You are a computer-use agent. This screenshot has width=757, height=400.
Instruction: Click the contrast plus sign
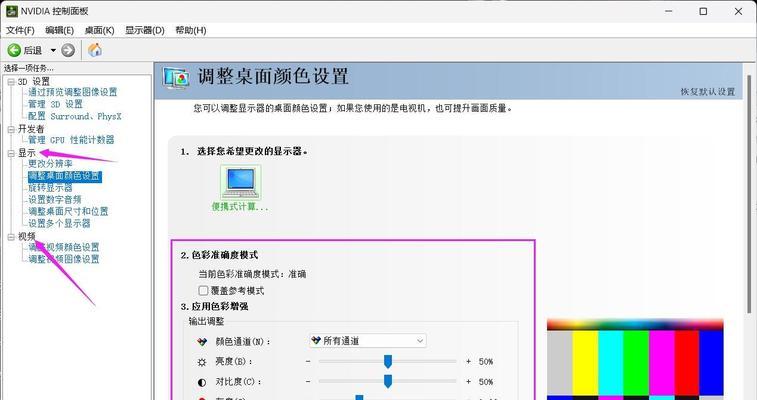(468, 382)
